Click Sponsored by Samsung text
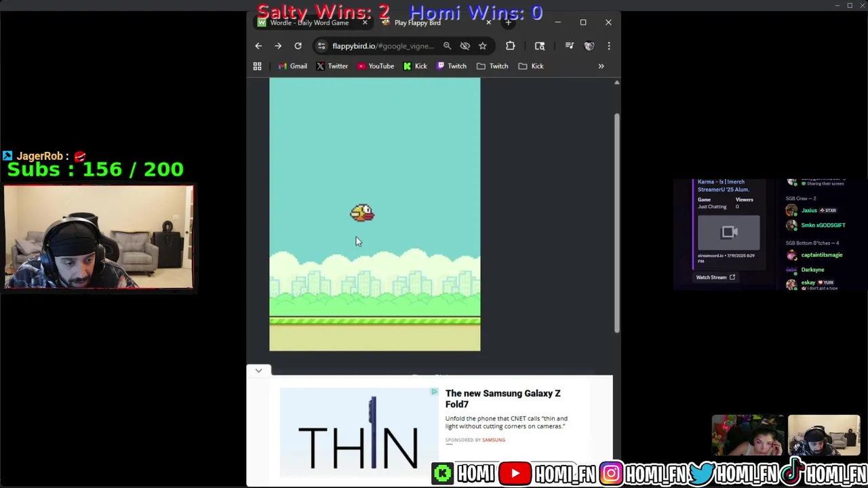The height and width of the screenshot is (488, 868). 475,440
